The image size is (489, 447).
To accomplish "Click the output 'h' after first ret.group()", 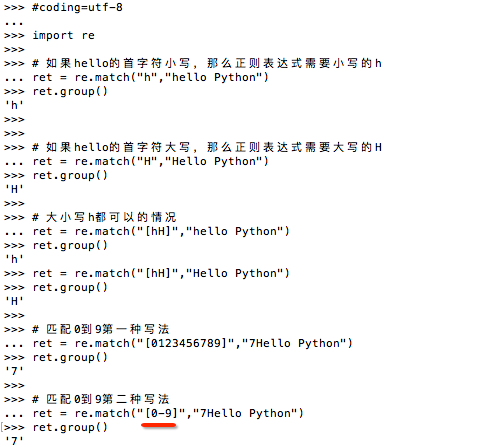I will [x=14, y=105].
